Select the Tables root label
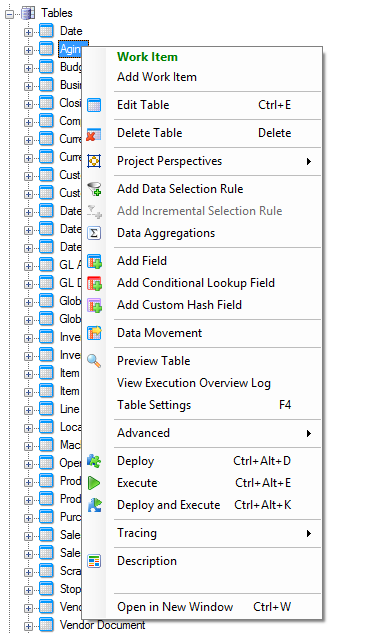 click(x=57, y=13)
